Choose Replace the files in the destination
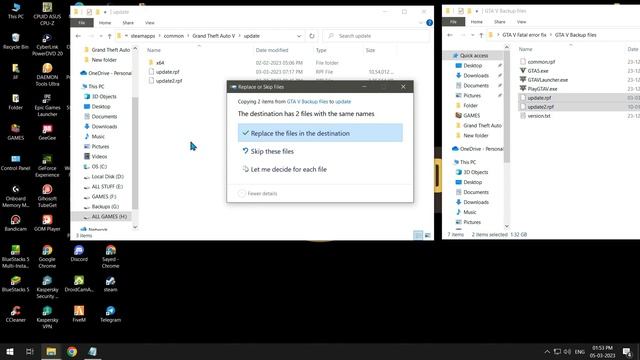This screenshot has width=640, height=360. click(x=320, y=133)
